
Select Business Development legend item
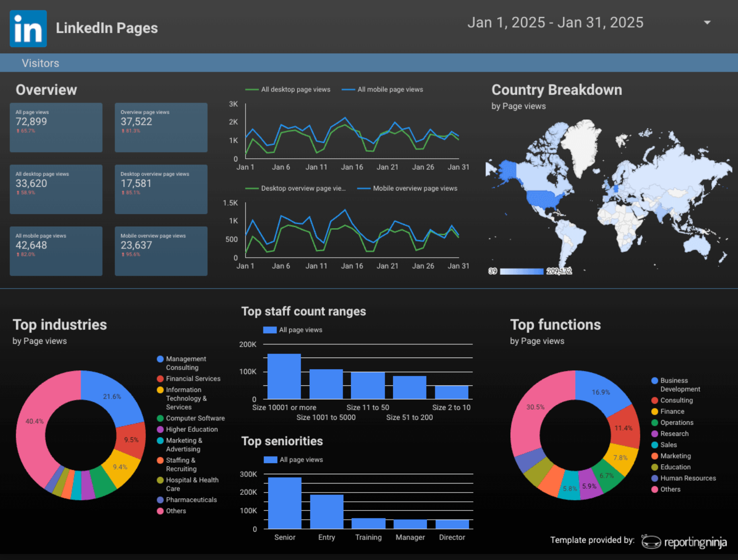676,385
